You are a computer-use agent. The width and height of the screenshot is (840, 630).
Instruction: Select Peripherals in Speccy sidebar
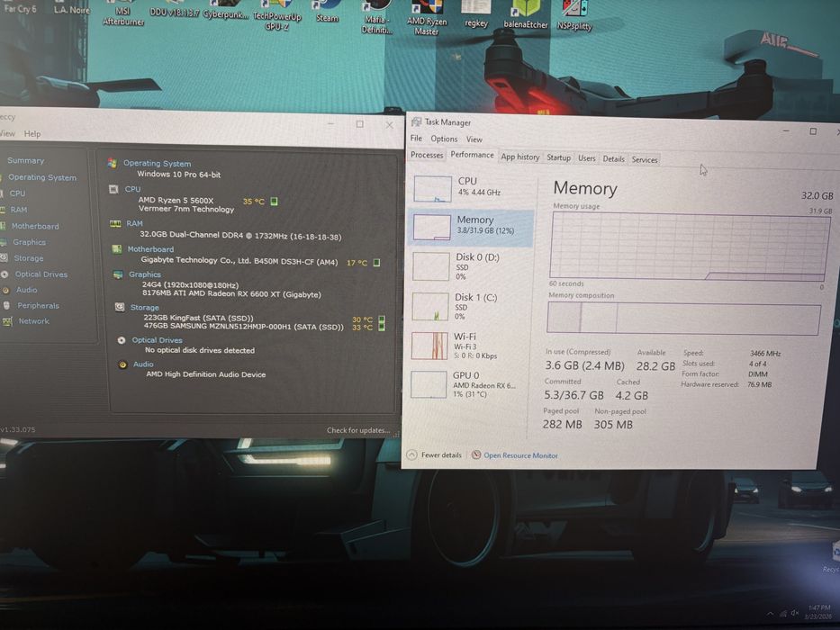pyautogui.click(x=38, y=306)
